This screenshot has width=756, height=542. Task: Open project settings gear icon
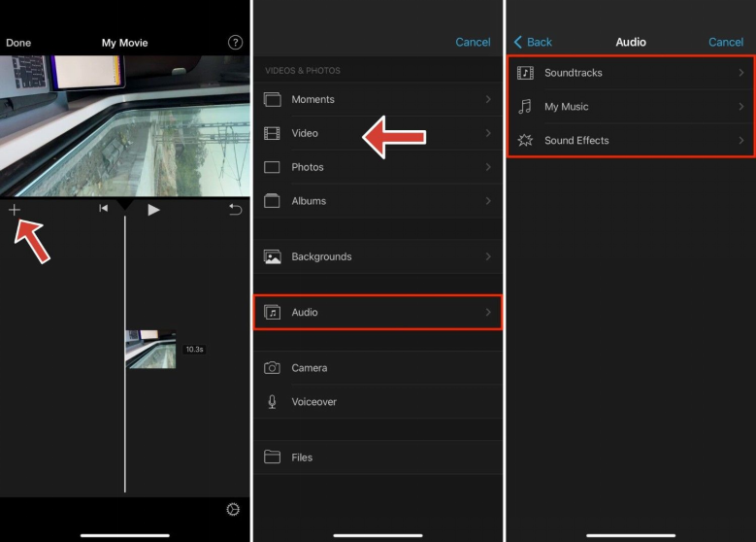tap(233, 509)
